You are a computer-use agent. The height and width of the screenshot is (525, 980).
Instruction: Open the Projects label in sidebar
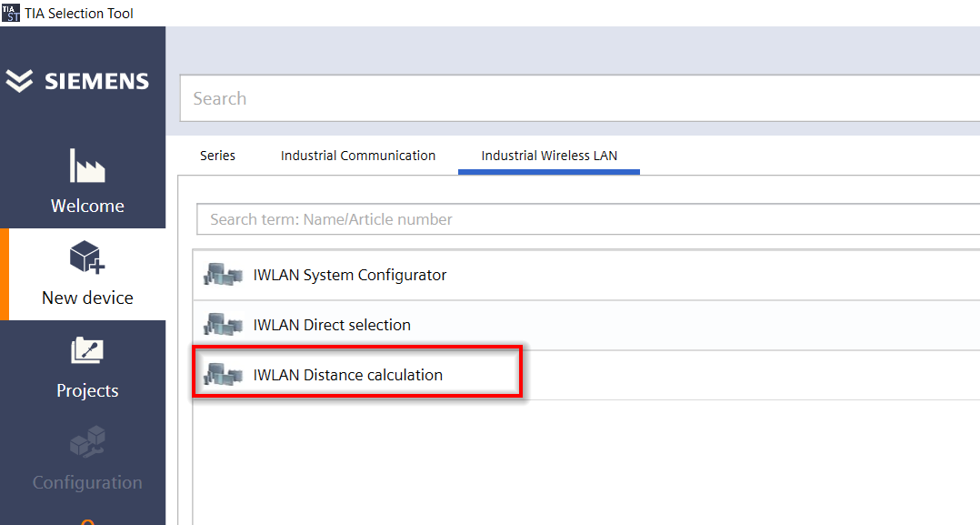point(87,390)
